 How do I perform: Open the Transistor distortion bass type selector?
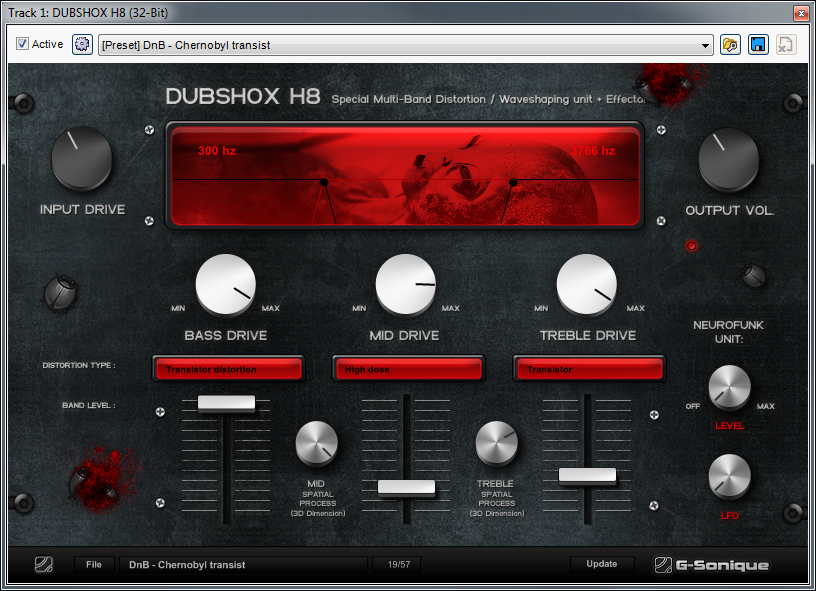click(x=228, y=369)
